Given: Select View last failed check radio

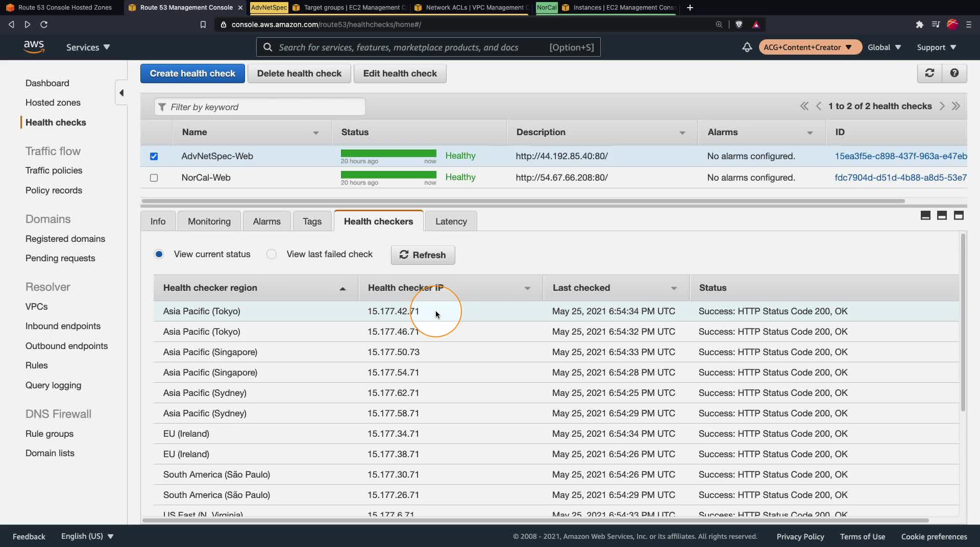Looking at the screenshot, I should point(272,254).
